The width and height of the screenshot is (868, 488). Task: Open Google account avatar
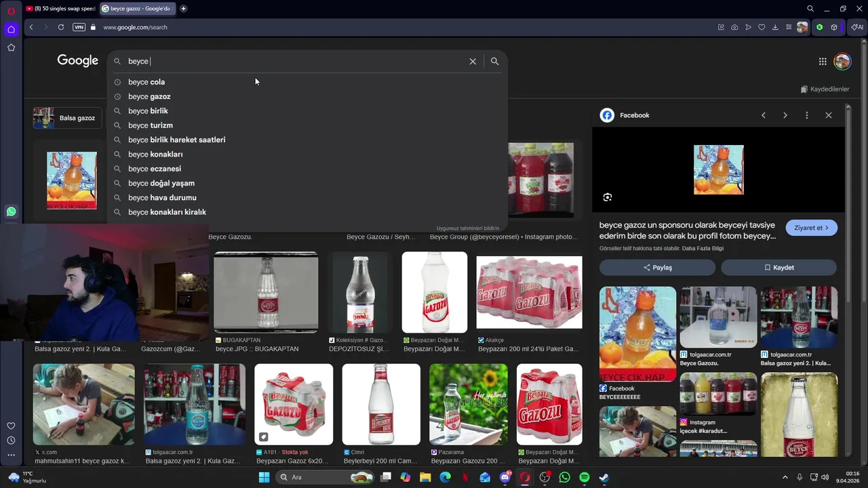click(x=842, y=62)
